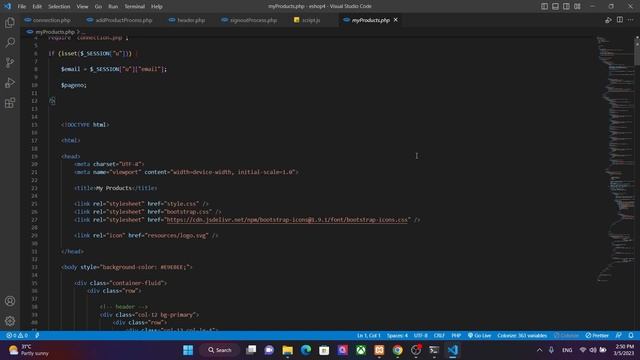This screenshot has height=360, width=640.
Task: Open the Help menu
Action: click(157, 7)
